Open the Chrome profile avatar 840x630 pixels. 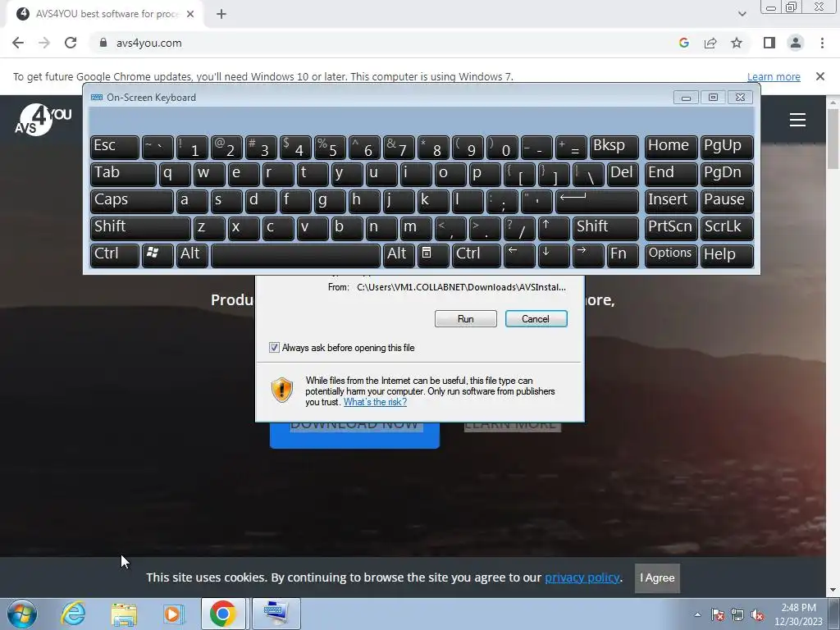(x=796, y=43)
